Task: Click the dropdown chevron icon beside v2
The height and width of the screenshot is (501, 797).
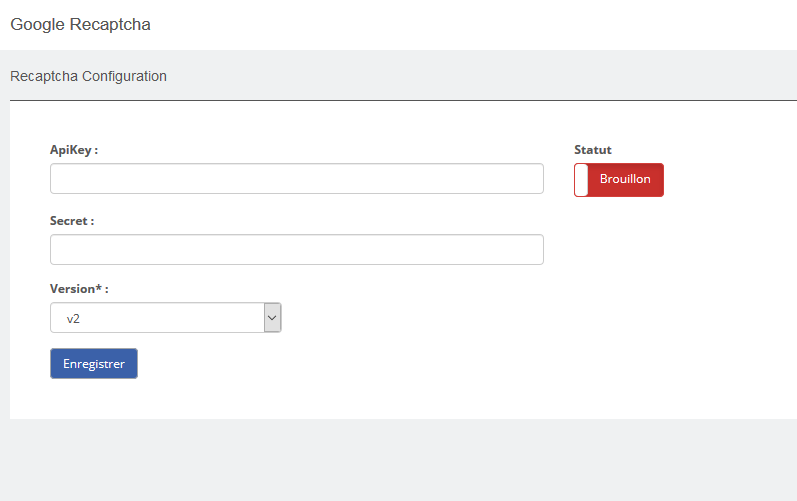Action: [272, 318]
